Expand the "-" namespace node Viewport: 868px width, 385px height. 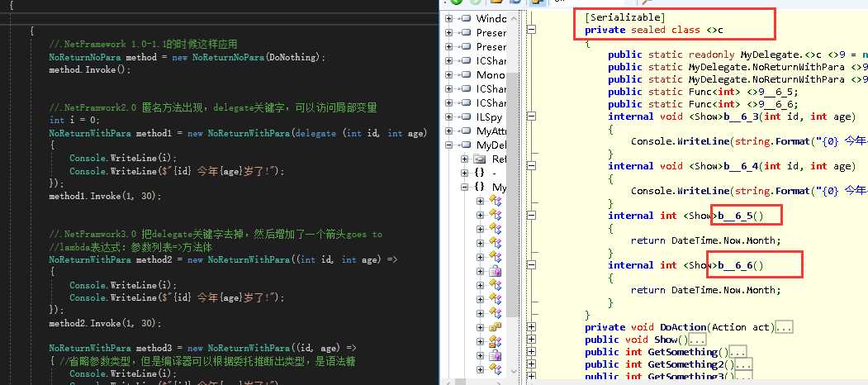tap(464, 173)
